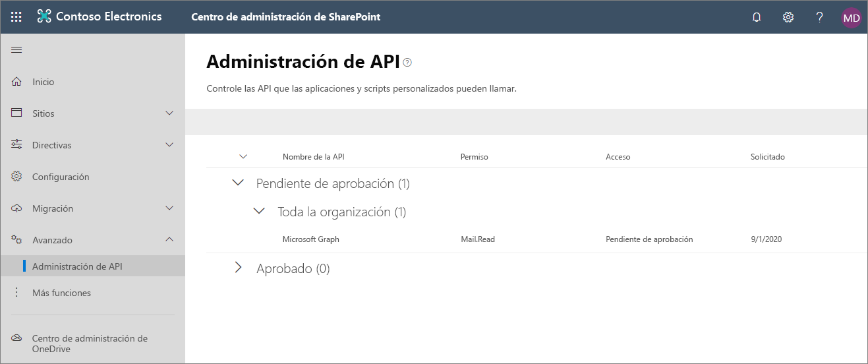This screenshot has height=364, width=868.
Task: Click the Migración cloud icon
Action: [17, 208]
